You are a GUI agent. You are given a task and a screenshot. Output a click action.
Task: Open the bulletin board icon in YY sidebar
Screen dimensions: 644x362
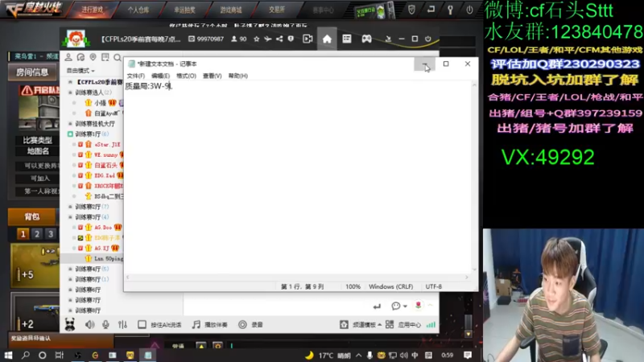(105, 57)
